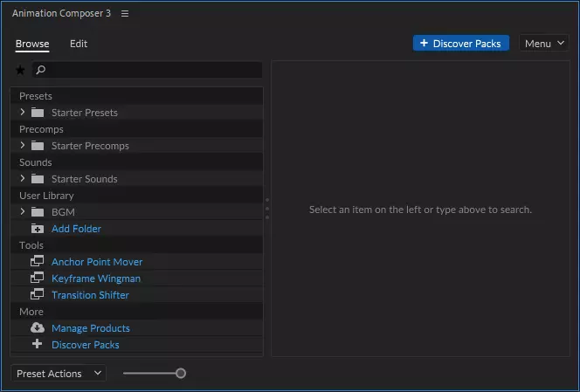580x392 pixels.
Task: Click the Sounds section header
Action: (x=137, y=162)
